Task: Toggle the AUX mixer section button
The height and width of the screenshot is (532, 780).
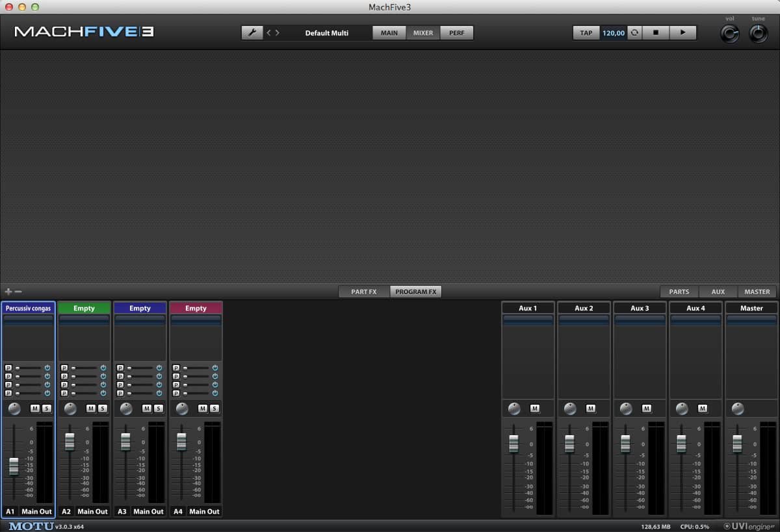Action: pyautogui.click(x=718, y=292)
